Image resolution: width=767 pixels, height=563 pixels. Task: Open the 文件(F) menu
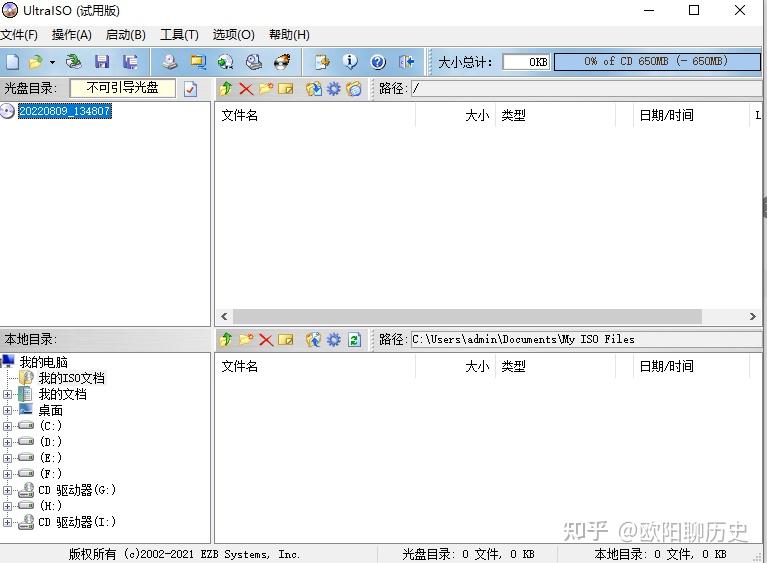click(x=19, y=35)
